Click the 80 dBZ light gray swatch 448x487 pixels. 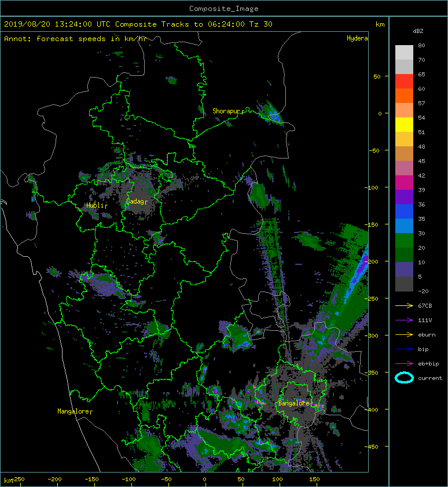click(x=404, y=52)
